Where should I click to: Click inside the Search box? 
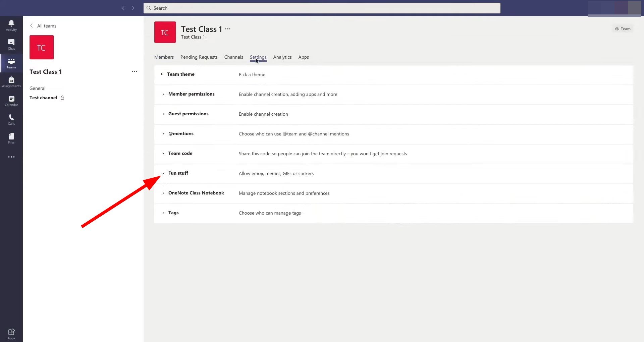(322, 8)
